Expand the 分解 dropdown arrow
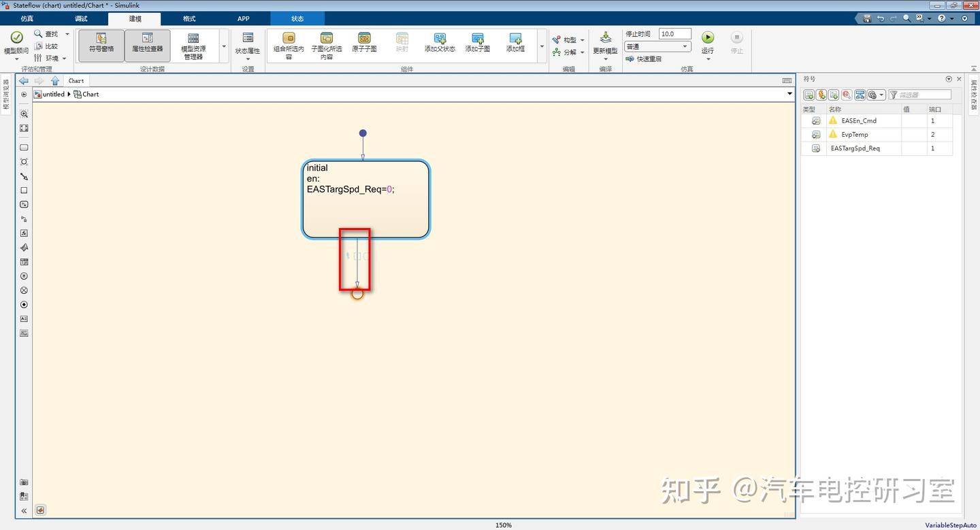The image size is (980, 530). 583,52
